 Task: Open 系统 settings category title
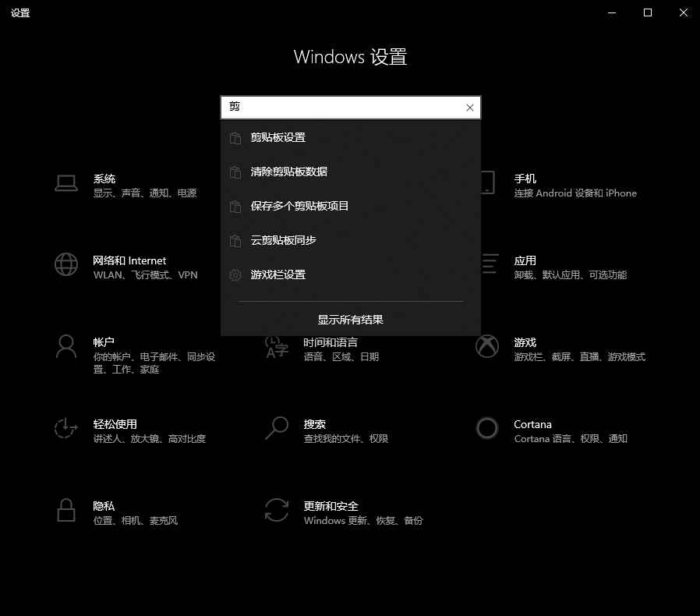coord(104,179)
